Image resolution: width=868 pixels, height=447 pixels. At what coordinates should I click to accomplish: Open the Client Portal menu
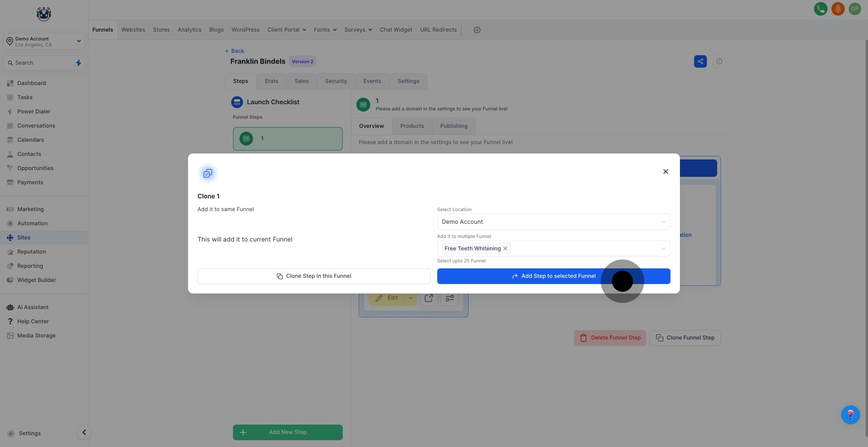click(x=286, y=30)
